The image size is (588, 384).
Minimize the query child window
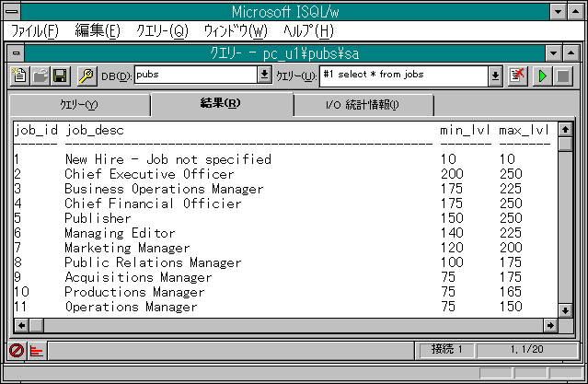[554, 53]
